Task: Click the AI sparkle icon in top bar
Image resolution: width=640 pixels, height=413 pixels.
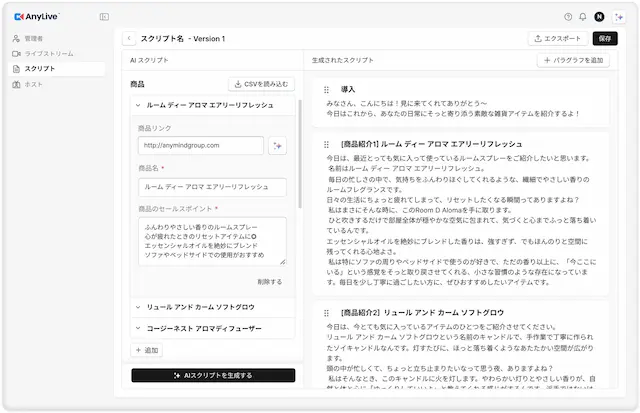Action: pyautogui.click(x=620, y=16)
